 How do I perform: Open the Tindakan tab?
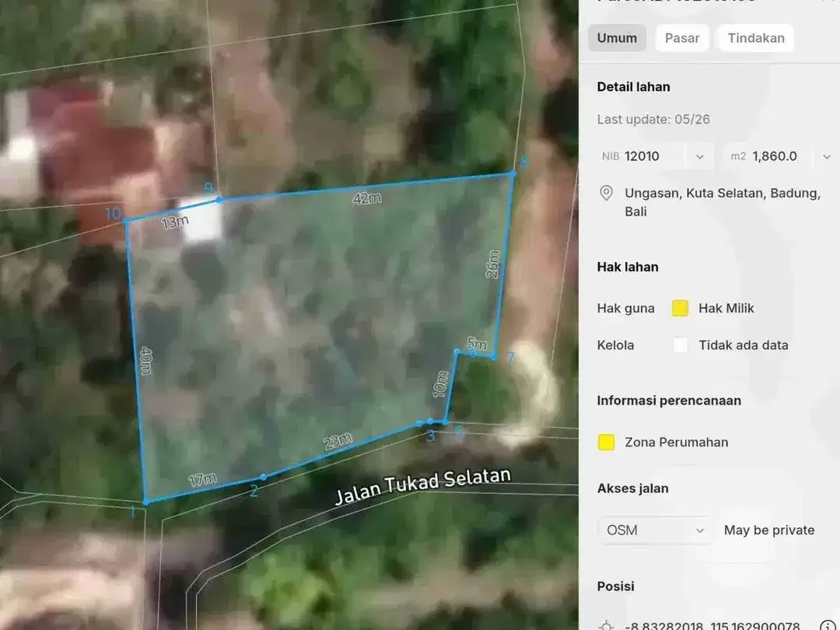[x=756, y=38]
